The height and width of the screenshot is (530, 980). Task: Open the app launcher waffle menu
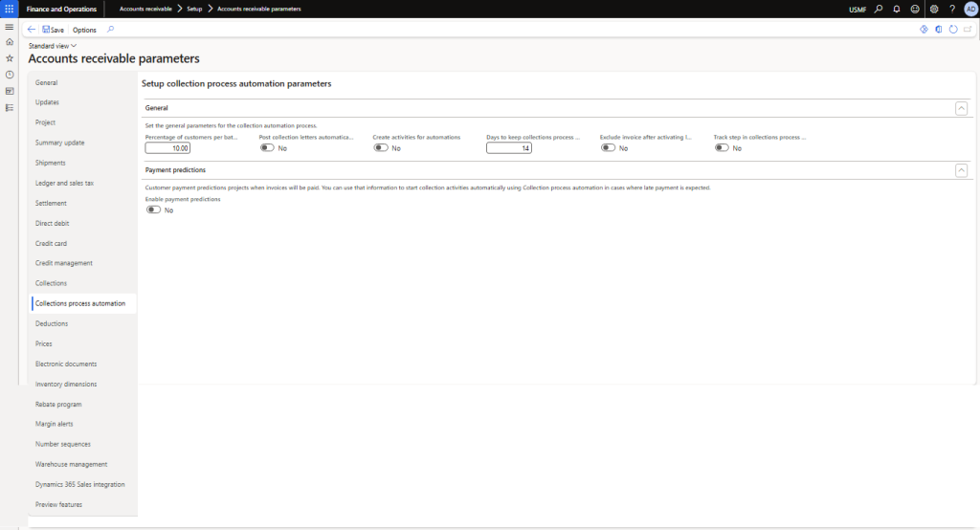click(x=10, y=9)
